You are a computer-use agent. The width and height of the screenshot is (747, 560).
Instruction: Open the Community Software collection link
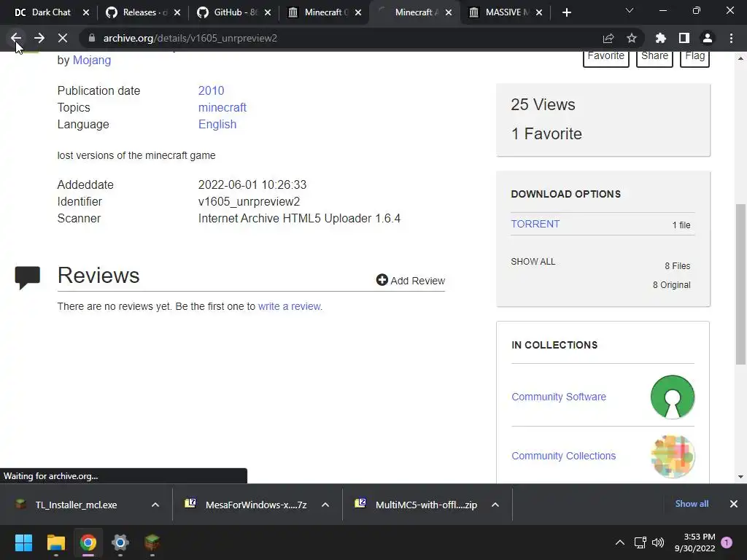(x=559, y=397)
